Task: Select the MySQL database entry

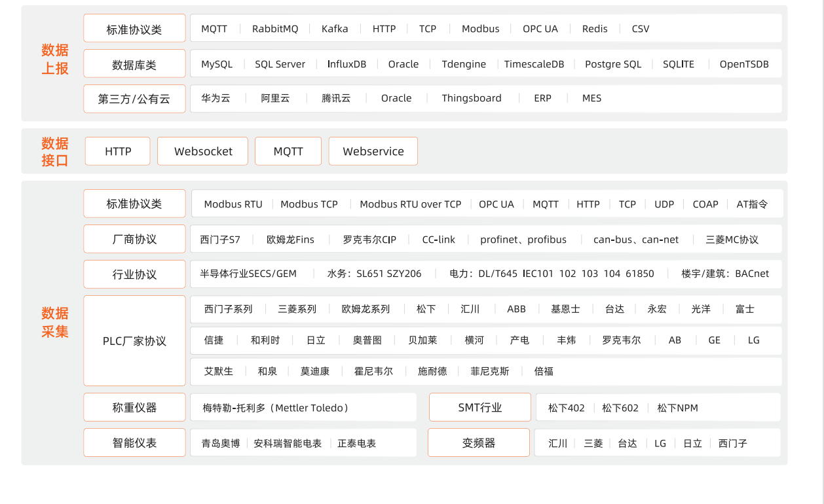Action: click(217, 64)
